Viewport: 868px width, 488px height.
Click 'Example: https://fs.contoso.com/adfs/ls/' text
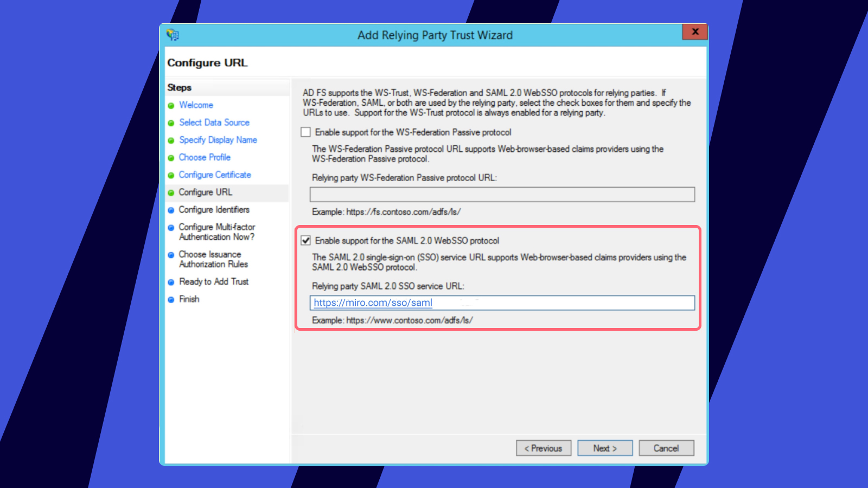coord(386,212)
